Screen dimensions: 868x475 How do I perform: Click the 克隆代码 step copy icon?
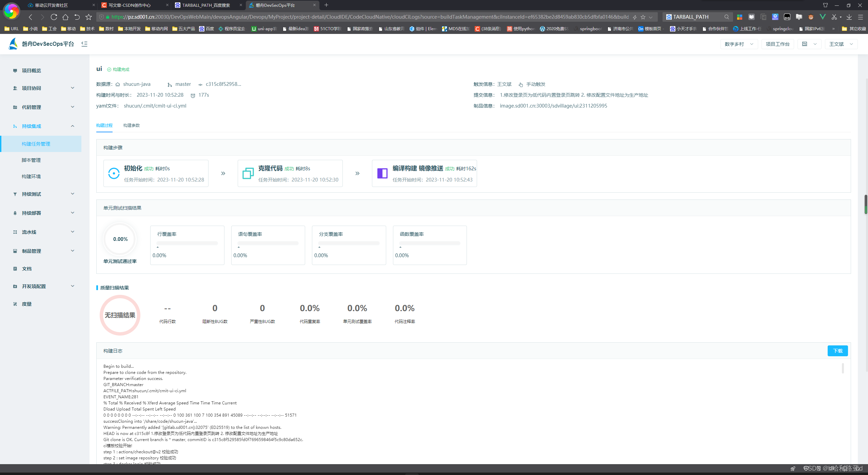pyautogui.click(x=248, y=173)
